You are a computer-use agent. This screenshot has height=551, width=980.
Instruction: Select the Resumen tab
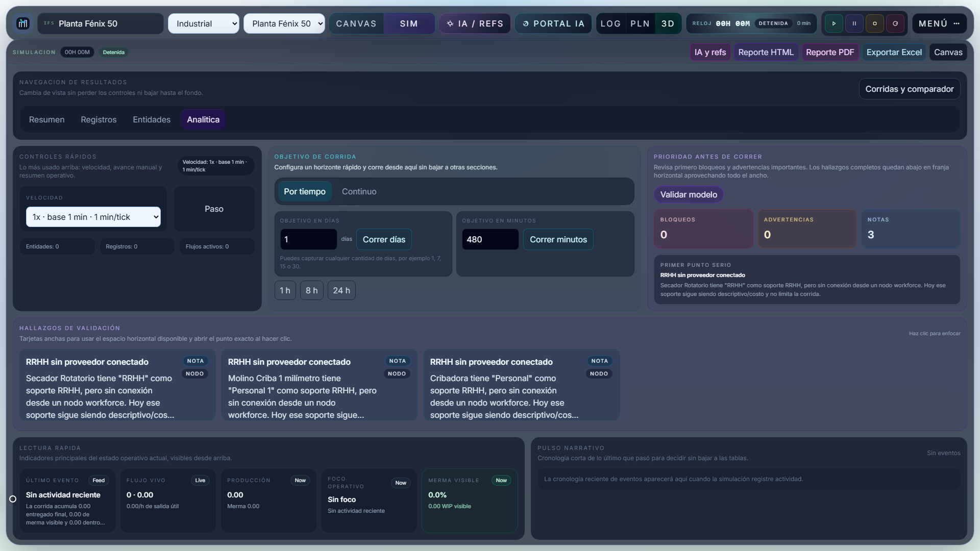[47, 119]
